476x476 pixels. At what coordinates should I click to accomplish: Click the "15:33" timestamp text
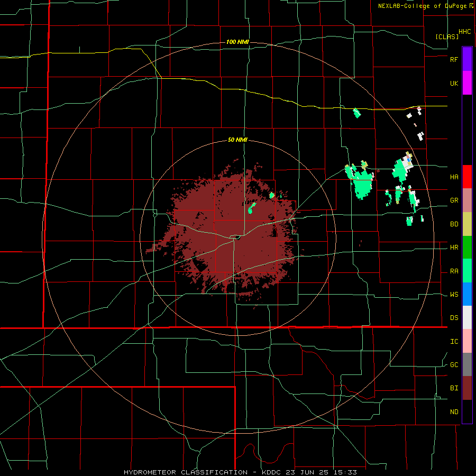pyautogui.click(x=346, y=472)
